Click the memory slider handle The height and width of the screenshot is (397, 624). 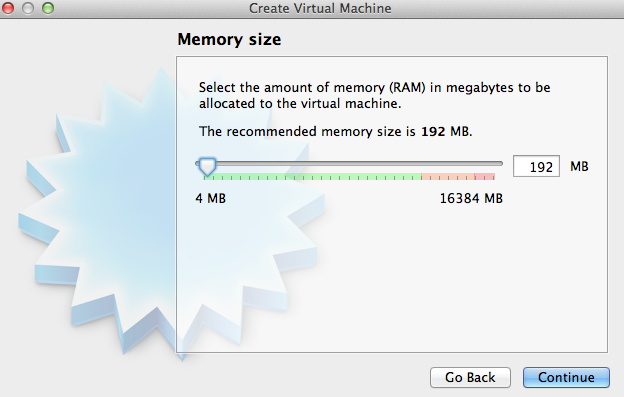(x=207, y=166)
